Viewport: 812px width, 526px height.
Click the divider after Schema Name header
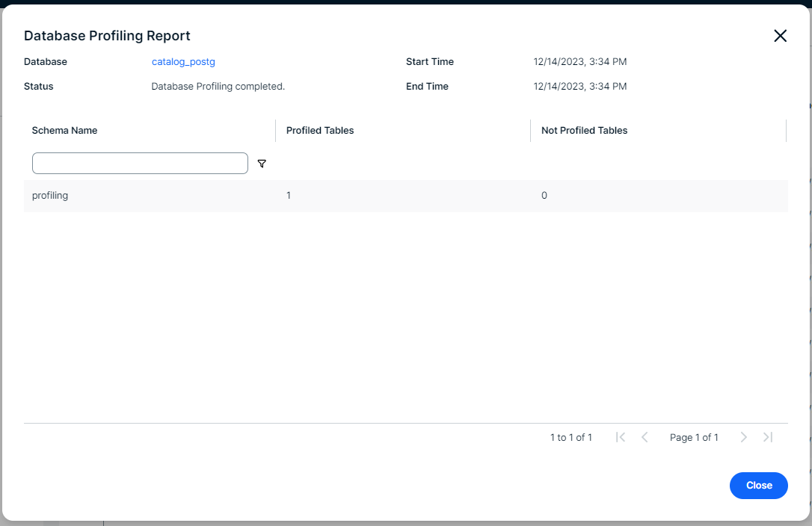tap(275, 130)
